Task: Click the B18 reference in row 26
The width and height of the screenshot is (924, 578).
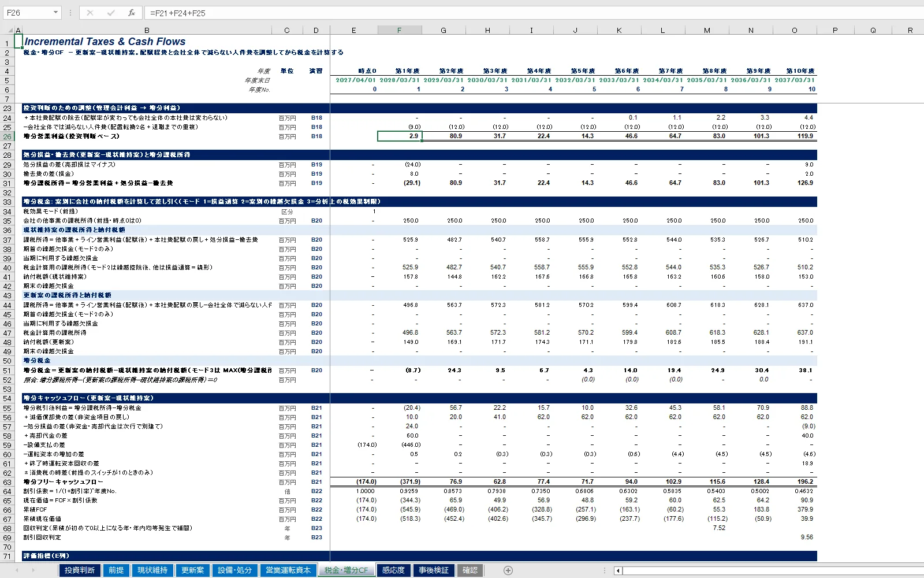Action: coord(316,136)
